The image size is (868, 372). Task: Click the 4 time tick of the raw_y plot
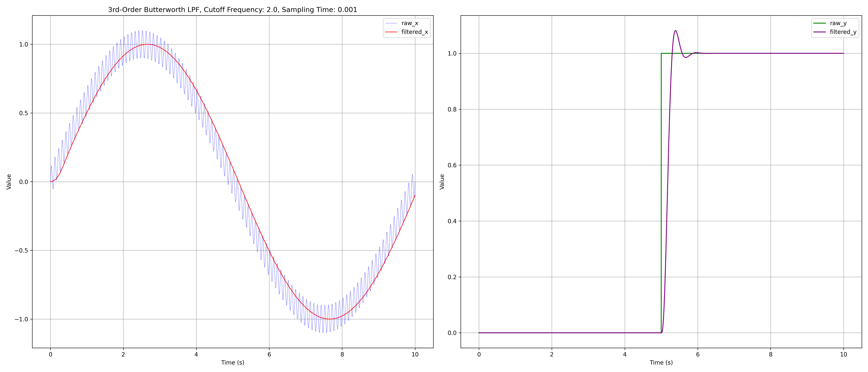[625, 355]
